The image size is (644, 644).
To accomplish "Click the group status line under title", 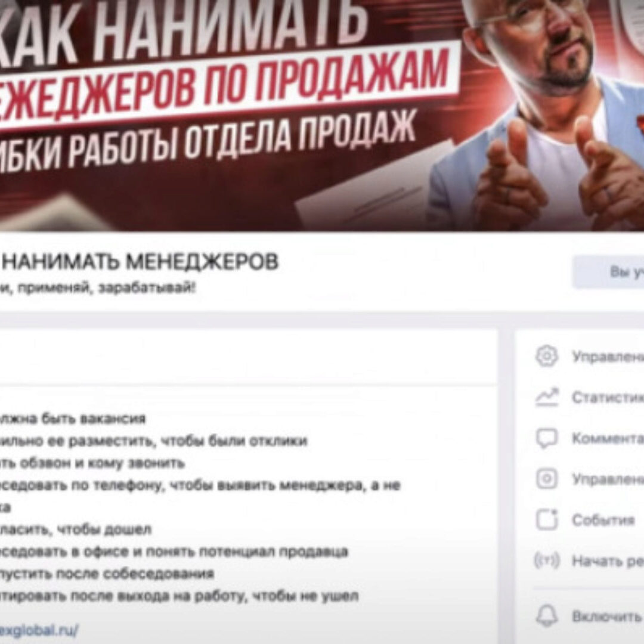I will pos(98,288).
